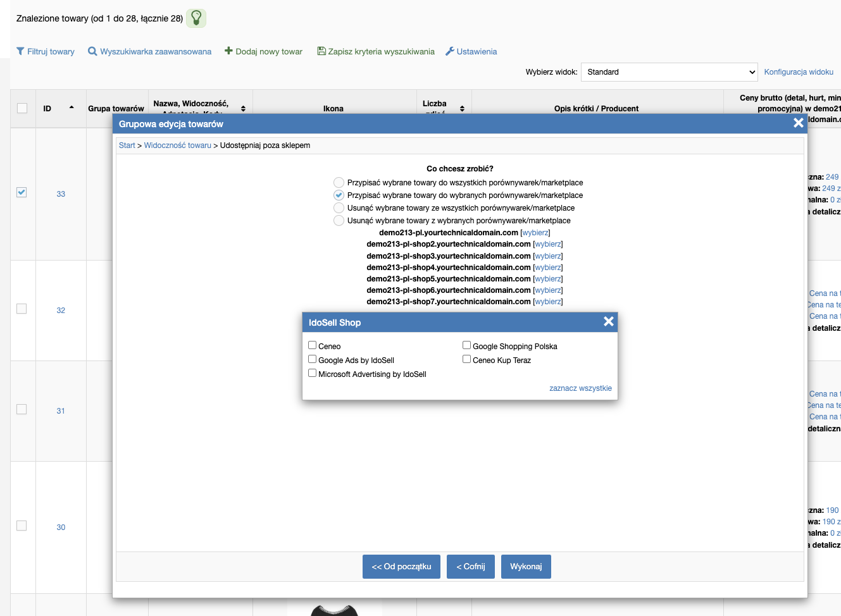This screenshot has width=841, height=616.
Task: Open product ID 32 link
Action: coord(61,311)
